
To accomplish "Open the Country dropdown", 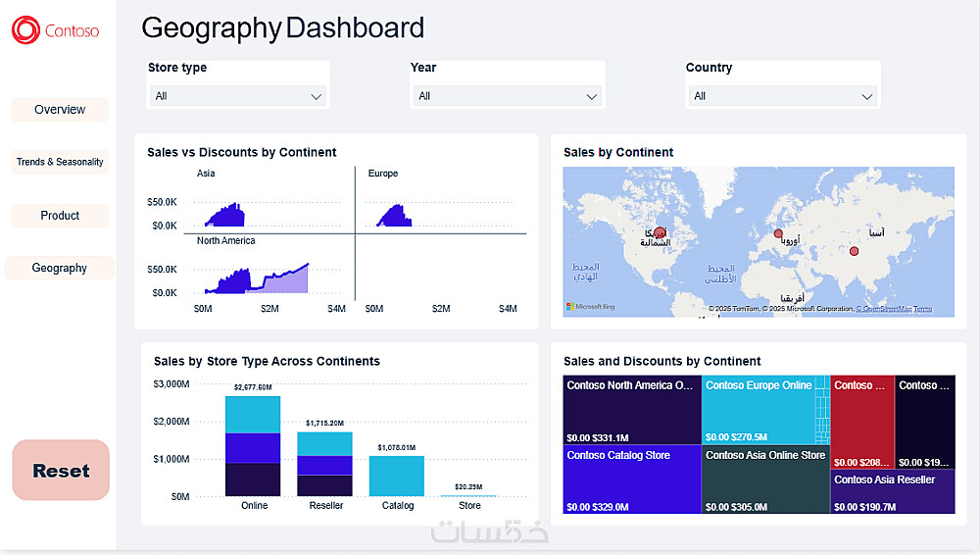I will [782, 96].
